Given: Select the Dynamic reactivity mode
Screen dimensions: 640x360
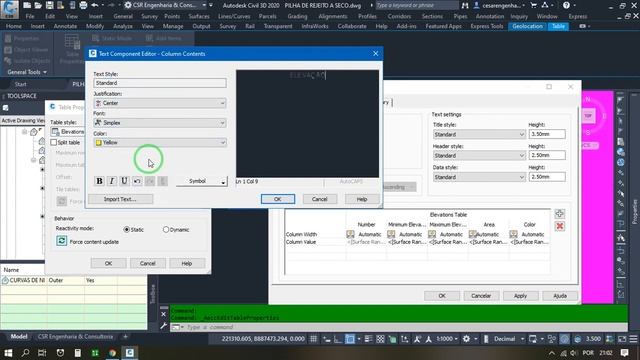Looking at the screenshot, I should pos(166,230).
